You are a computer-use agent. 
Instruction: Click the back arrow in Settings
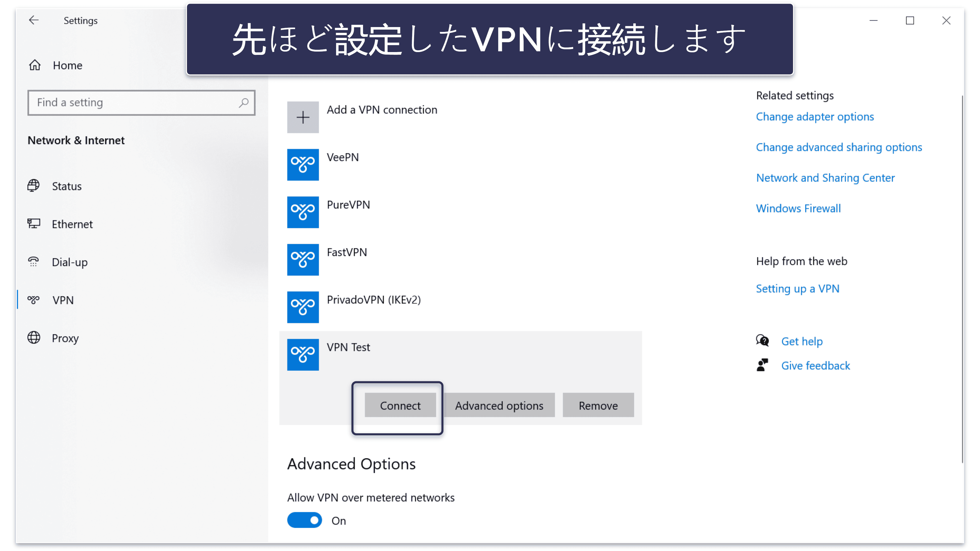34,20
